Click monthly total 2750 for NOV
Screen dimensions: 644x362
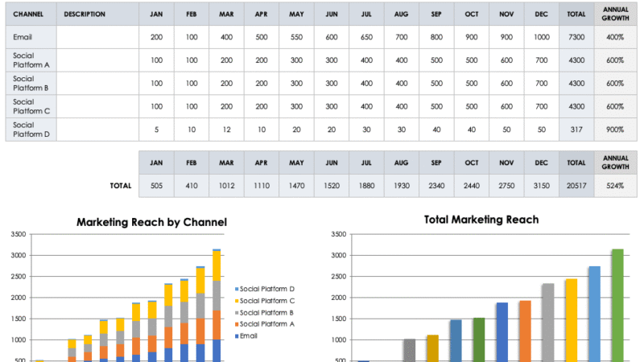point(506,186)
